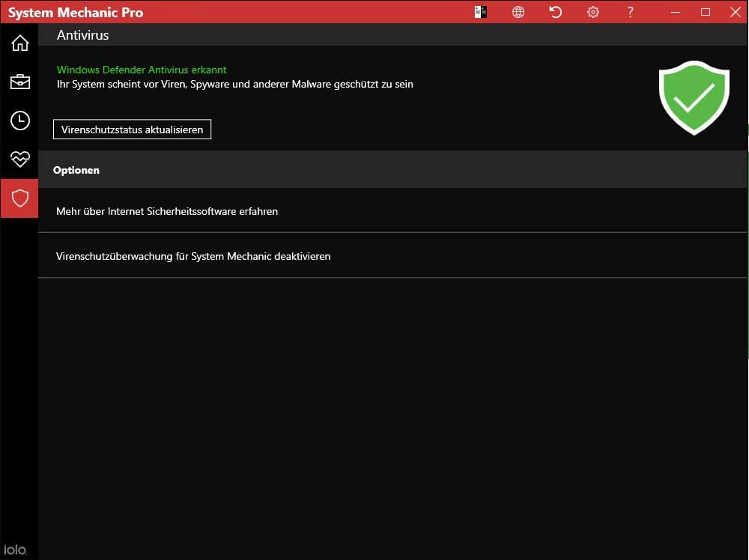Open the Toolbox briefcase icon in sidebar

19,82
